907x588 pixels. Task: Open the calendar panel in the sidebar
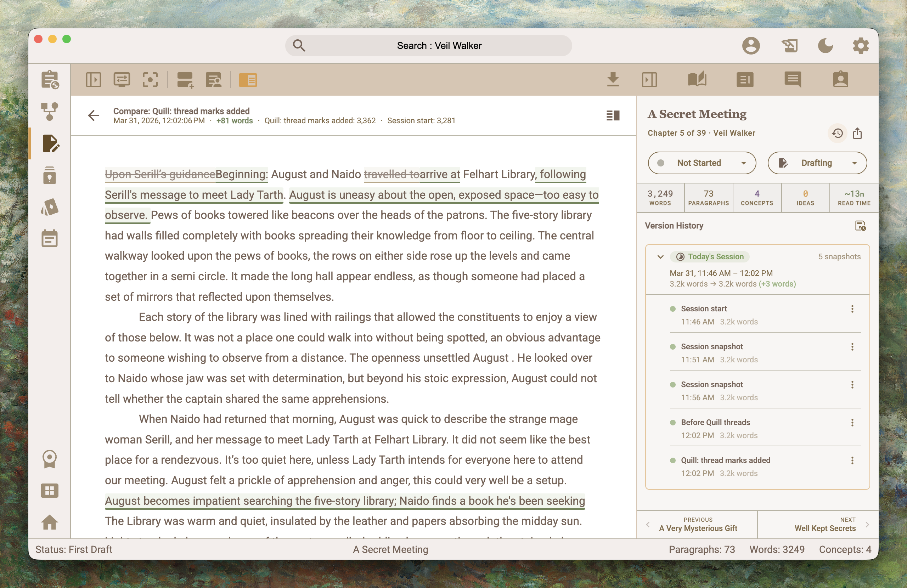click(x=50, y=238)
